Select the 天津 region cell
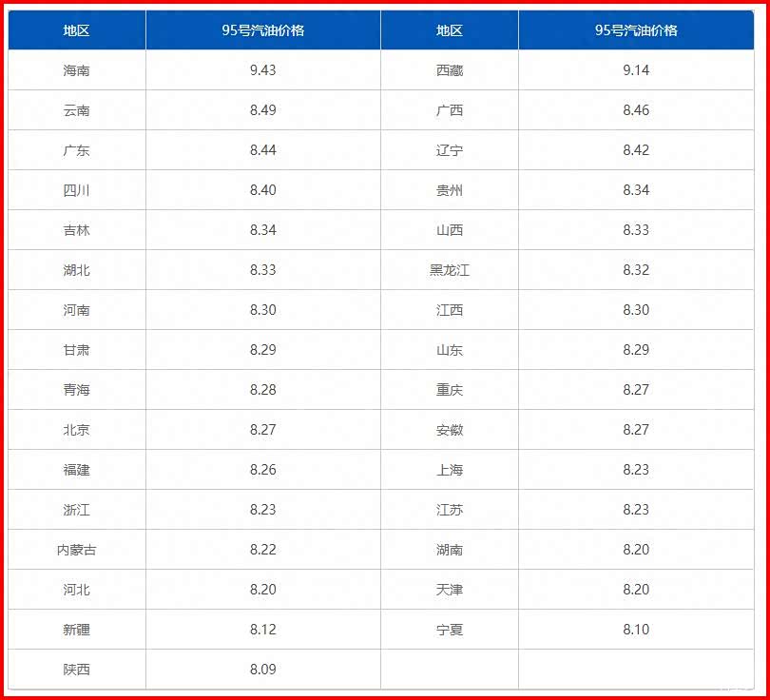This screenshot has width=770, height=700. point(449,590)
